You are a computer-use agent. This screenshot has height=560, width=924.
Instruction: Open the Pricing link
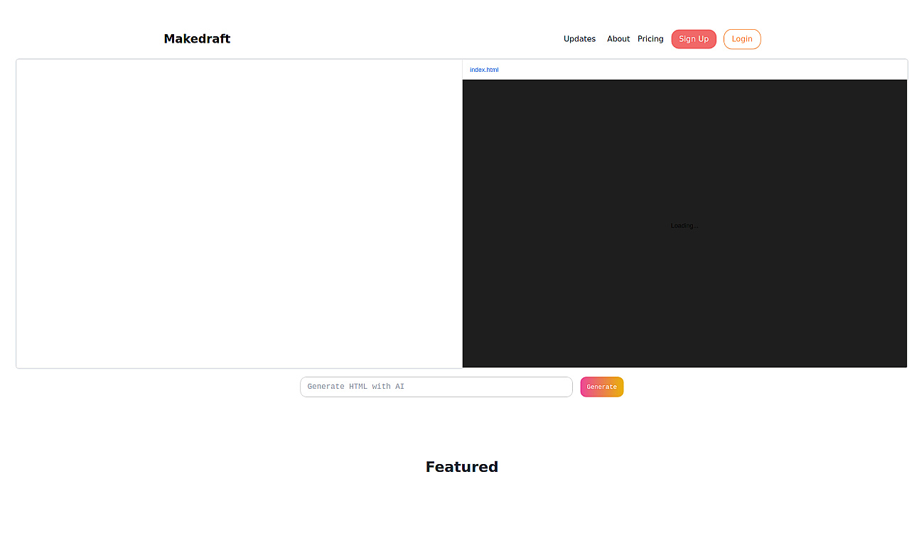click(650, 39)
